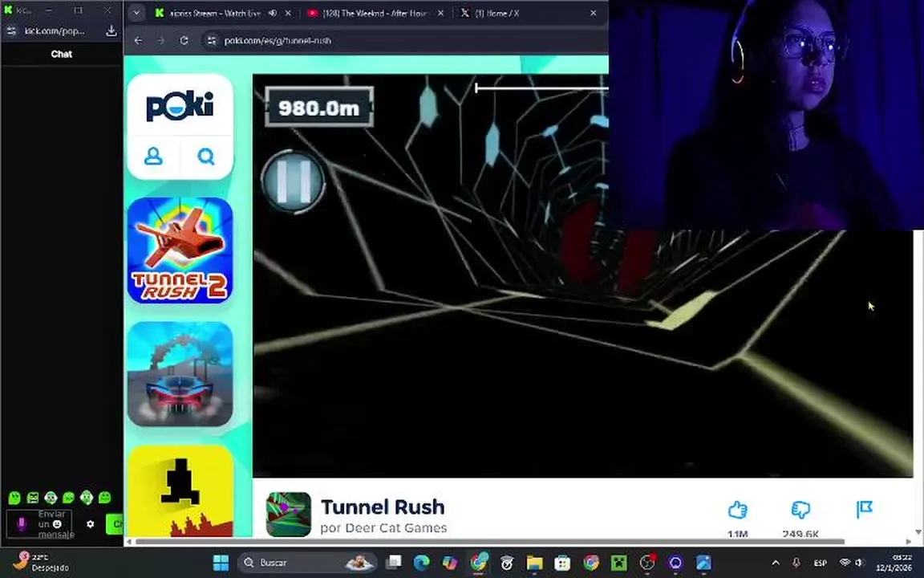Open Task View in taskbar

coord(394,563)
